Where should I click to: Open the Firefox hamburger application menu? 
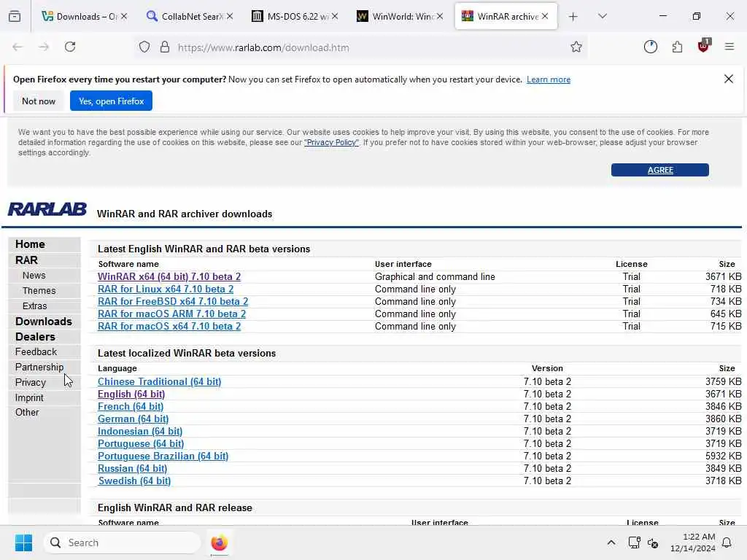point(729,47)
